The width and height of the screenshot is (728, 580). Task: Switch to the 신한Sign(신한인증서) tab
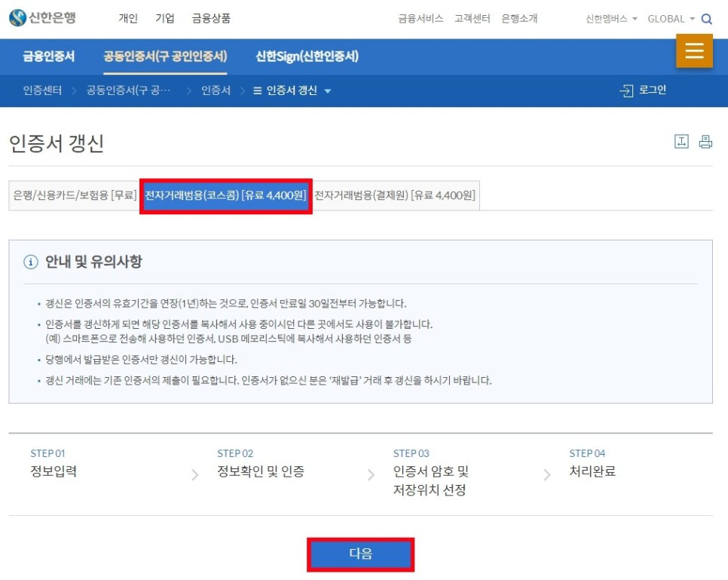pos(307,57)
